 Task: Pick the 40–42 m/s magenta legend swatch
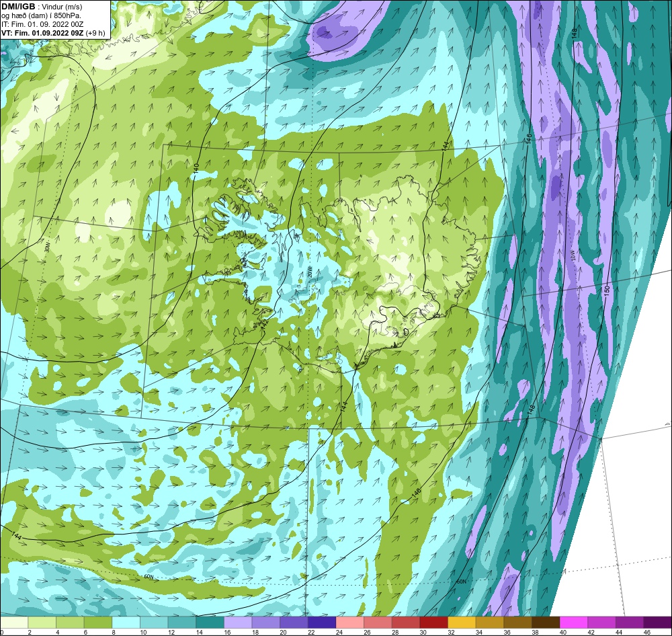pos(574,623)
